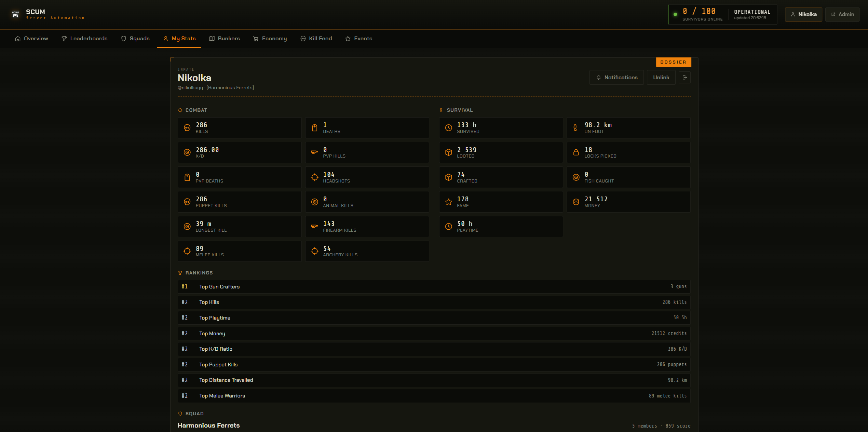The width and height of the screenshot is (868, 432).
Task: Open the Admin panel link
Action: [842, 14]
